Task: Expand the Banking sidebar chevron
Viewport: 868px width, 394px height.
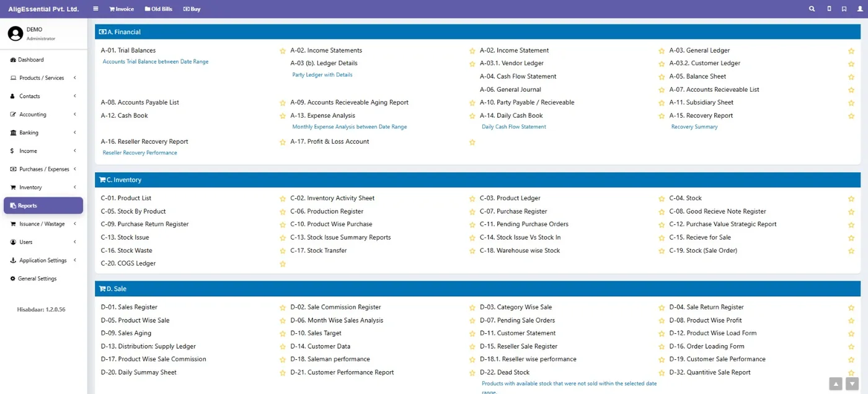Action: point(74,133)
